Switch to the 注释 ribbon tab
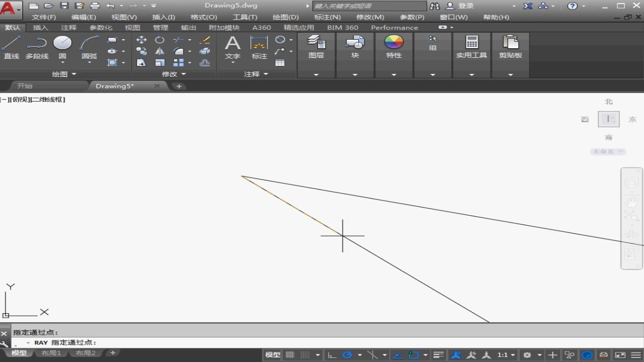This screenshot has height=362, width=644. click(x=69, y=28)
